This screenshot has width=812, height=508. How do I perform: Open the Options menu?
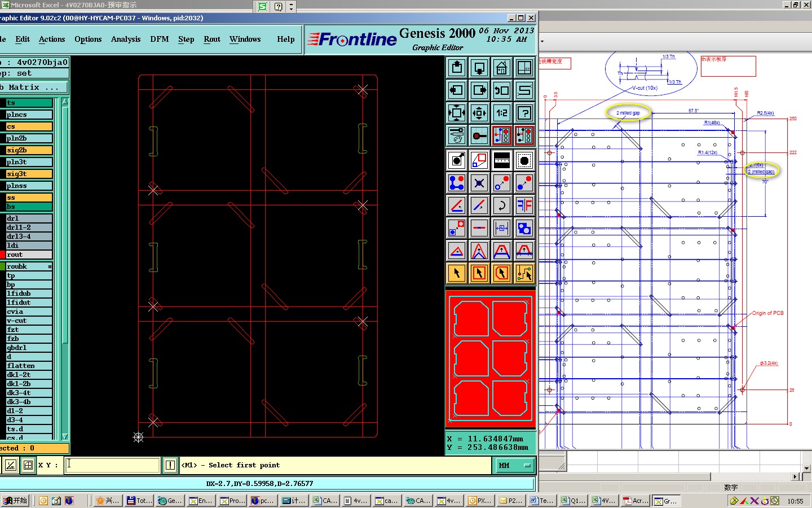88,39
